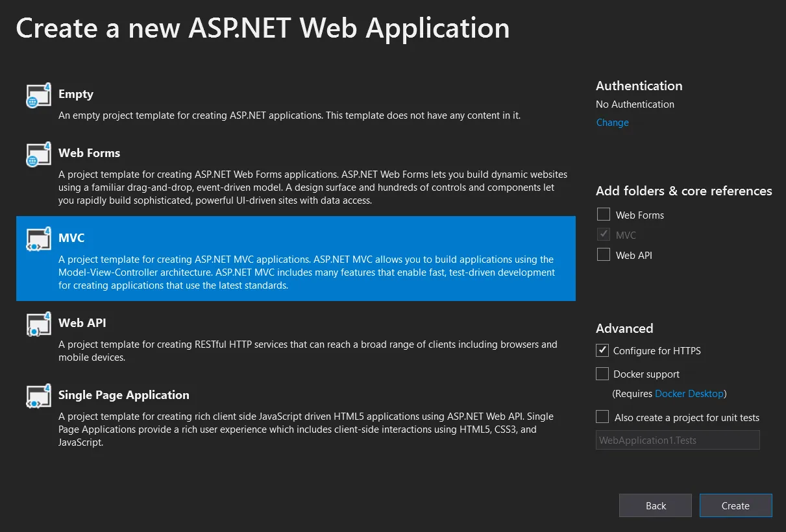This screenshot has width=786, height=532.
Task: Click the Configure for HTTPS label
Action: tap(657, 351)
